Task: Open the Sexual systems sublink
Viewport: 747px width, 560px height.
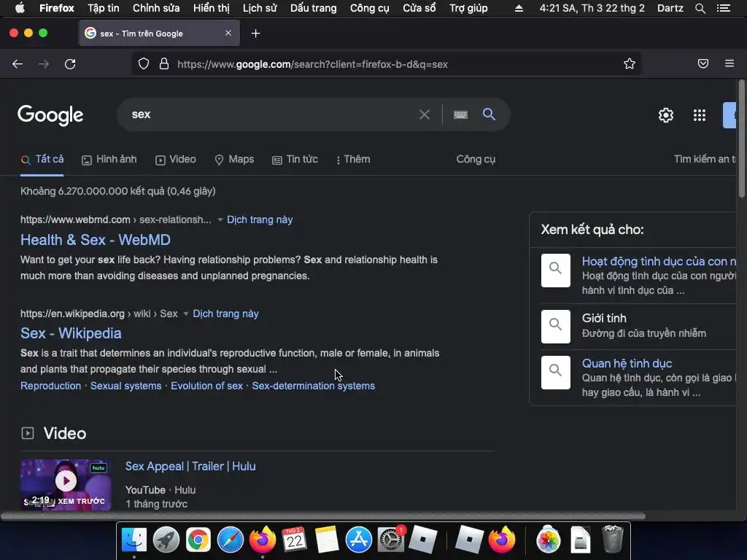Action: point(125,386)
